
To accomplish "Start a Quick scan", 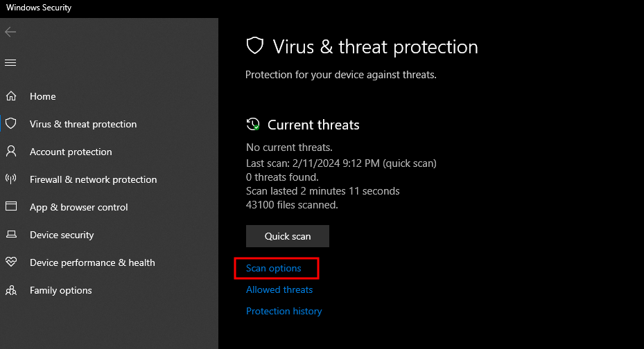I will point(288,236).
